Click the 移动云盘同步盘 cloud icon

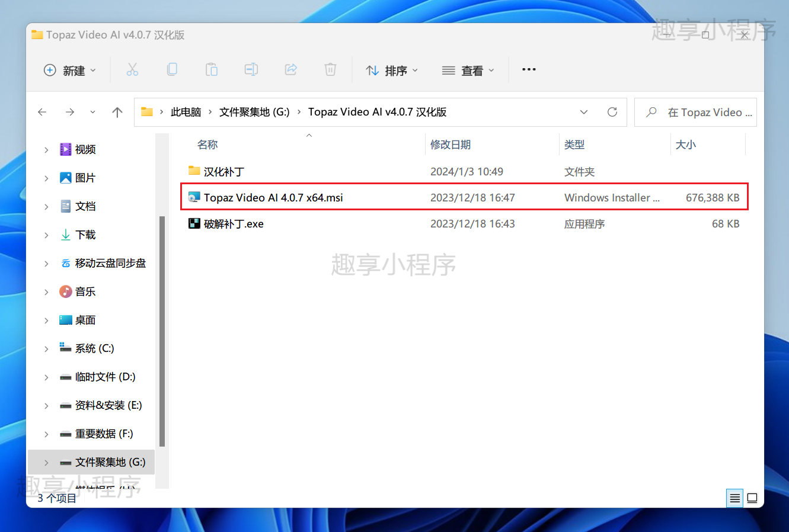(66, 263)
